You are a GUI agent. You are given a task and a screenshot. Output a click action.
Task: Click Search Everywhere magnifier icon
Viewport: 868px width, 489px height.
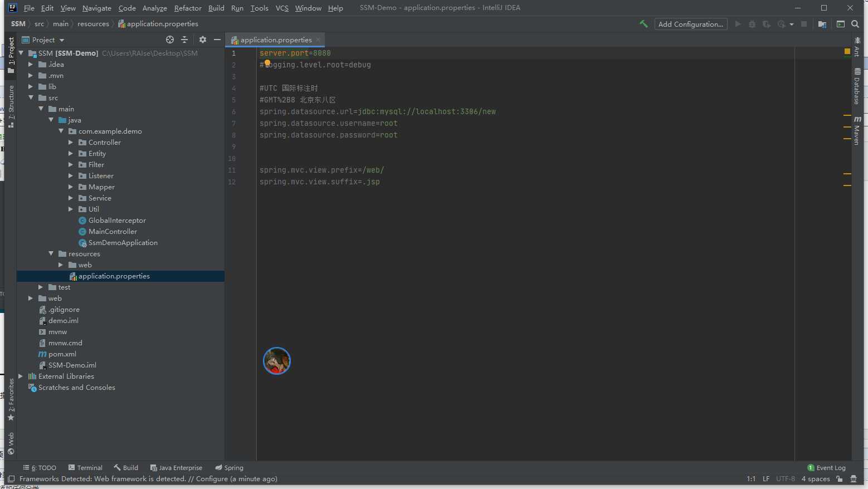click(x=855, y=24)
